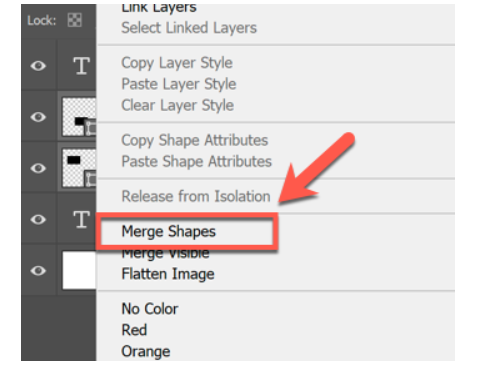Hide the lower text layer

point(38,219)
